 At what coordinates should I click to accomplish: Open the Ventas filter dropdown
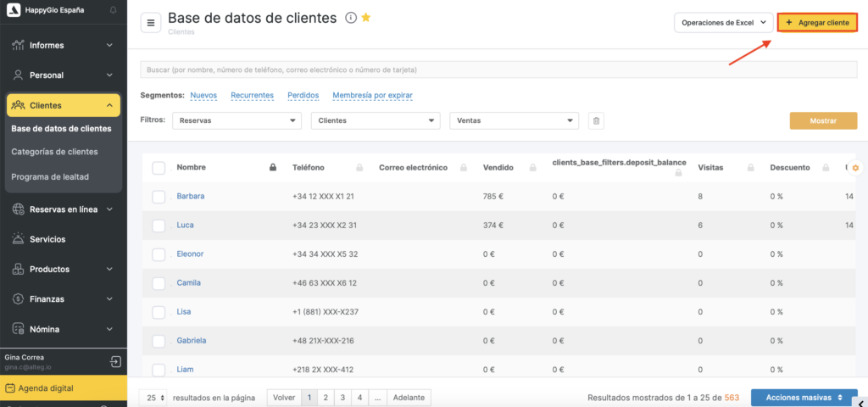(514, 121)
